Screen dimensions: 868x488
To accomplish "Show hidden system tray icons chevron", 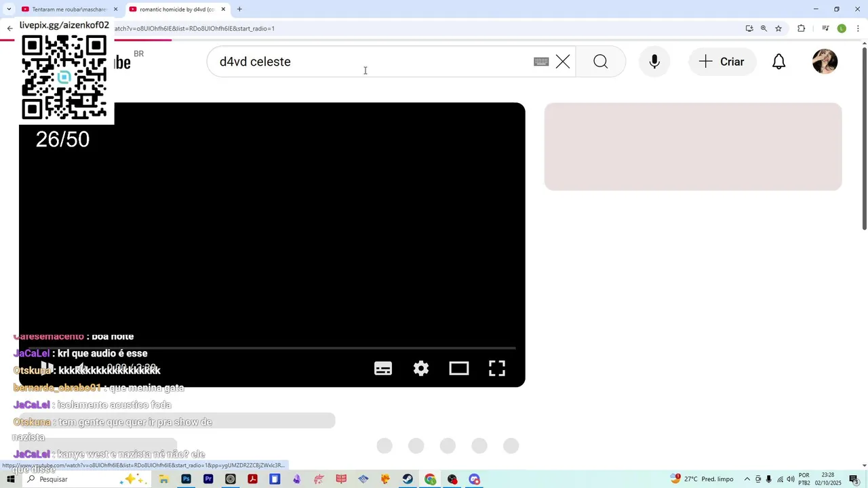I will [747, 479].
